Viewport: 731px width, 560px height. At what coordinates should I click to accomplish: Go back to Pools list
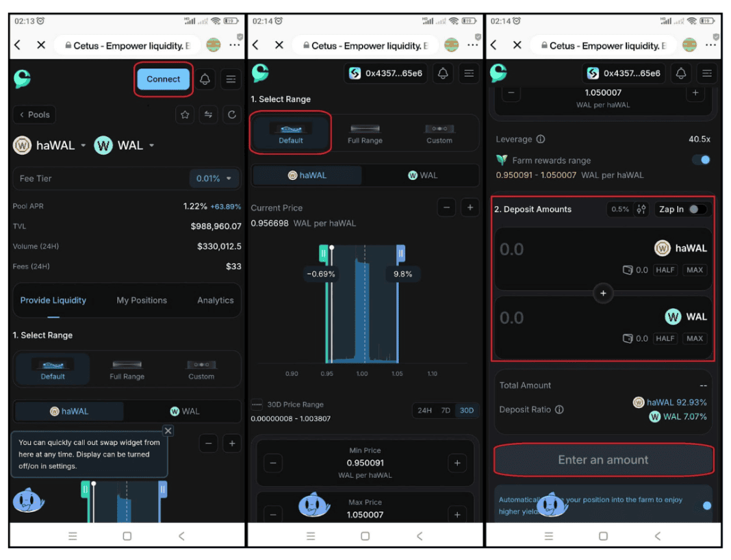click(34, 115)
